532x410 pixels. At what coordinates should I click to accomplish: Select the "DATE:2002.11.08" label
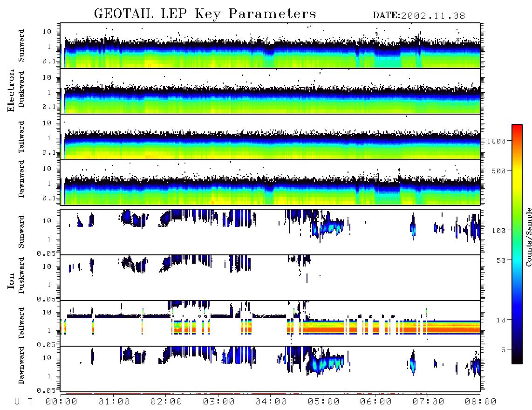click(x=419, y=16)
